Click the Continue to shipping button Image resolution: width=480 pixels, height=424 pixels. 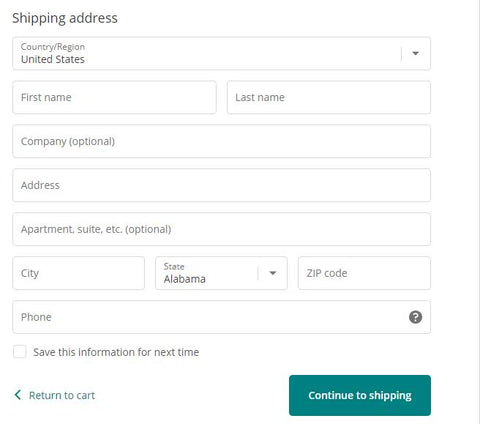360,395
